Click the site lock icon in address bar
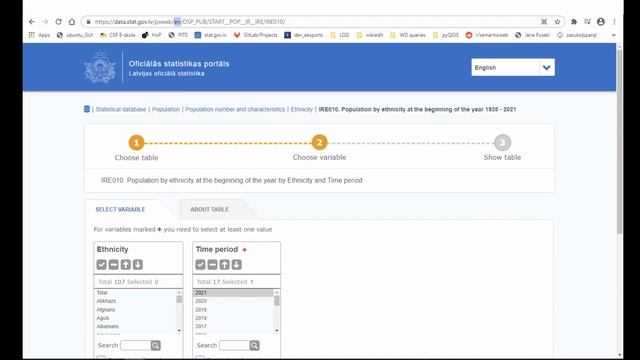 click(x=88, y=22)
